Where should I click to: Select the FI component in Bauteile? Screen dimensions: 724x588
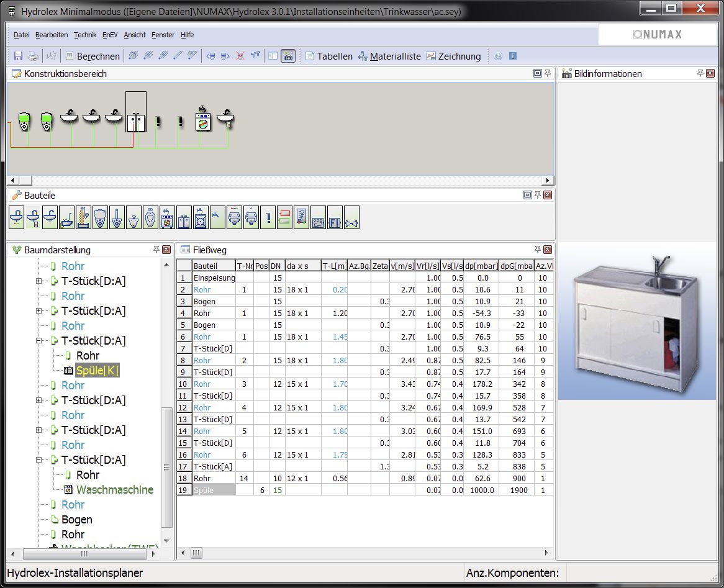tap(335, 217)
